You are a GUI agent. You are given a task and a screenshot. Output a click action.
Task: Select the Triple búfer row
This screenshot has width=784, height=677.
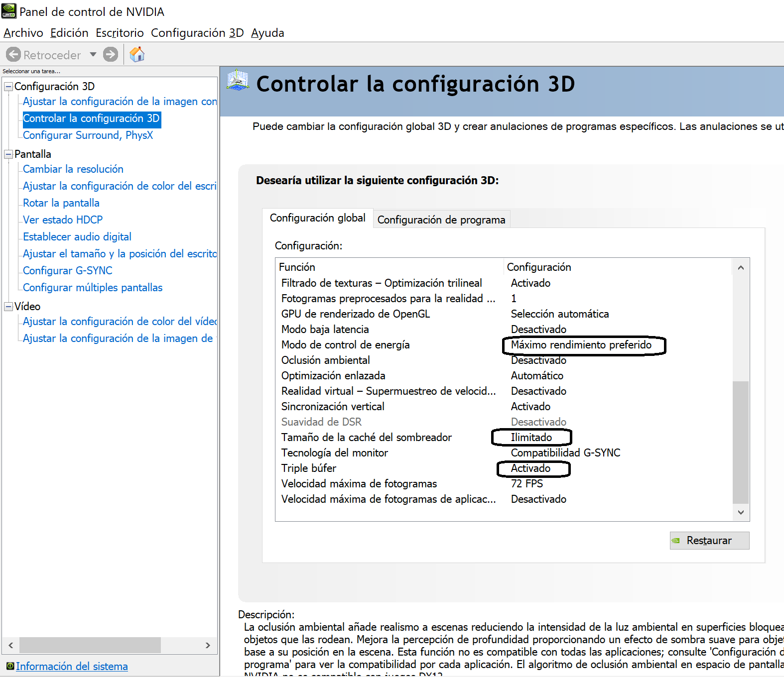point(504,468)
